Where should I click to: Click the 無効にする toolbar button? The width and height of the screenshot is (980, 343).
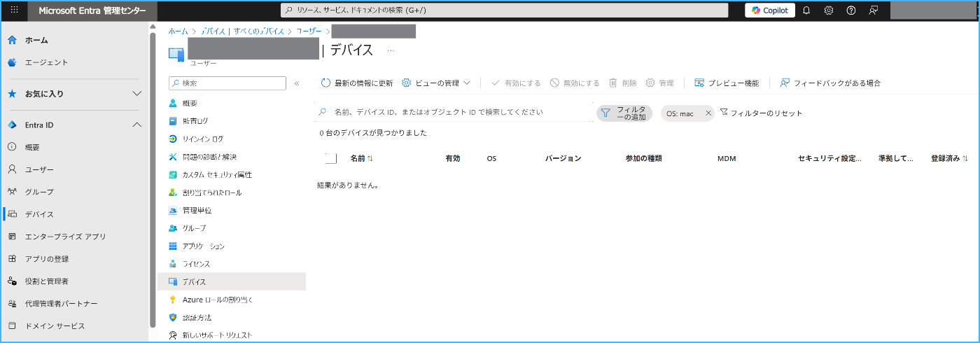point(575,83)
